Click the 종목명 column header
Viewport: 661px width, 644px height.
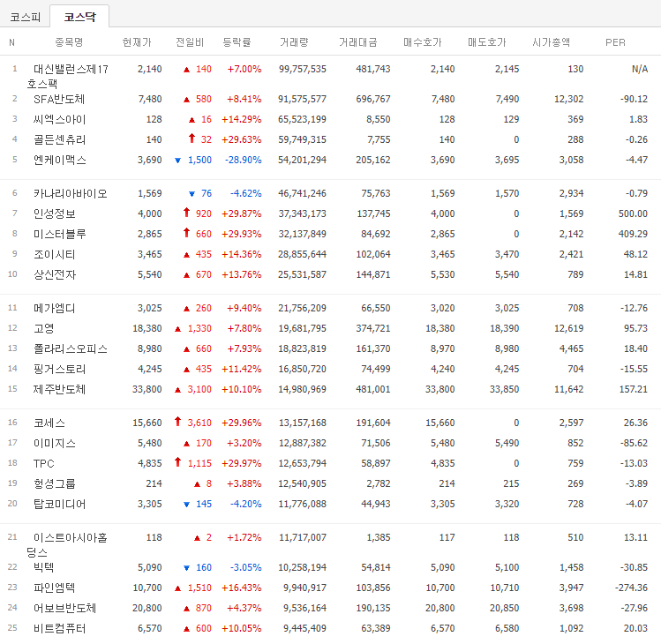[69, 42]
